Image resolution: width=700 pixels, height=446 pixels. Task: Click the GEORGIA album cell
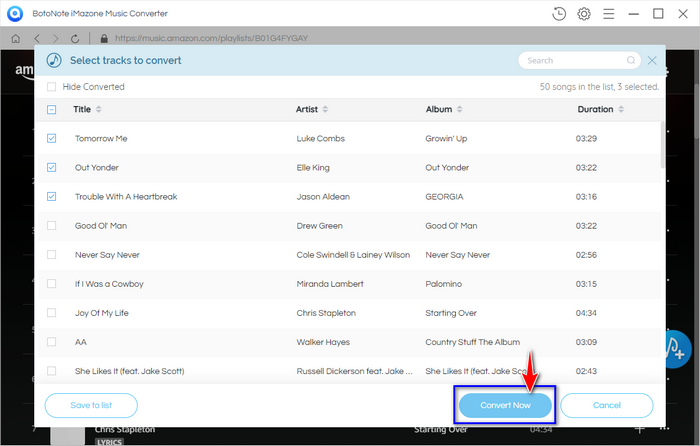(444, 196)
